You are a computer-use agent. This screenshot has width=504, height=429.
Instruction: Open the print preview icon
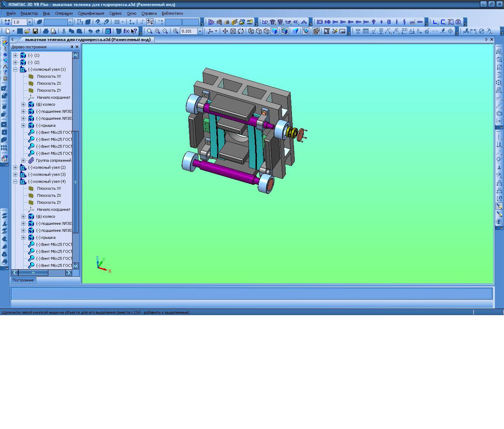click(x=54, y=31)
